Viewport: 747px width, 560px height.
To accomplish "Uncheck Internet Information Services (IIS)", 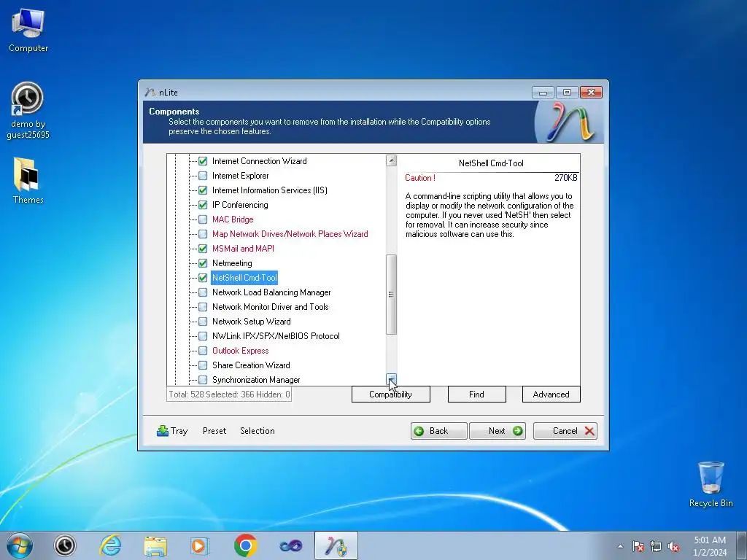I will coord(203,190).
